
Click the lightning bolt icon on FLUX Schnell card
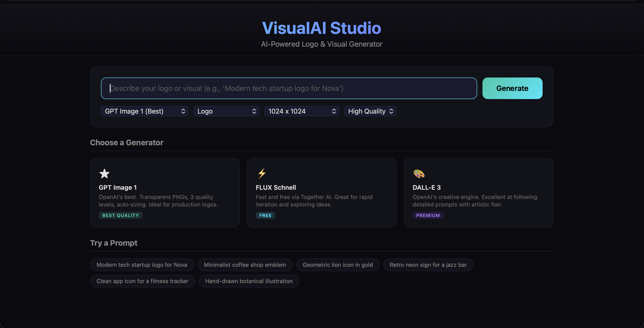click(262, 174)
